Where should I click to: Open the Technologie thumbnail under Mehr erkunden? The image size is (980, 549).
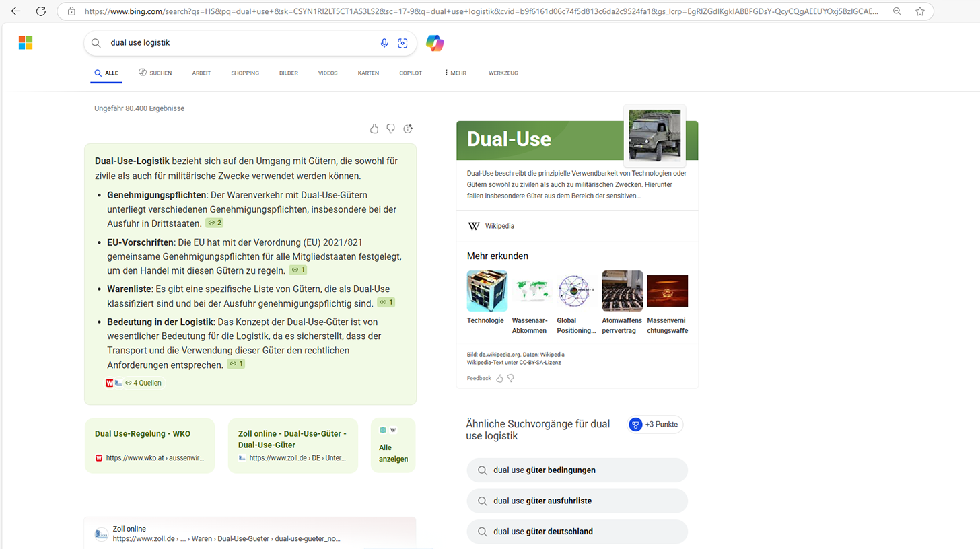[x=487, y=291]
